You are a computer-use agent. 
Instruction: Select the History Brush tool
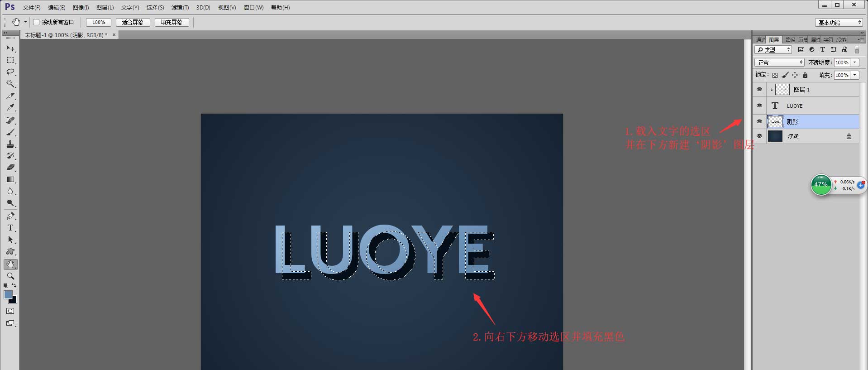point(10,156)
